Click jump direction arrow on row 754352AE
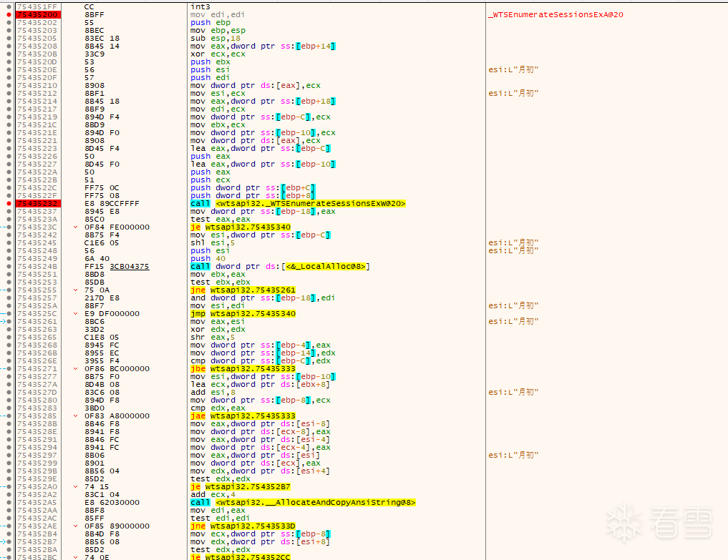The image size is (728, 560). click(76, 526)
